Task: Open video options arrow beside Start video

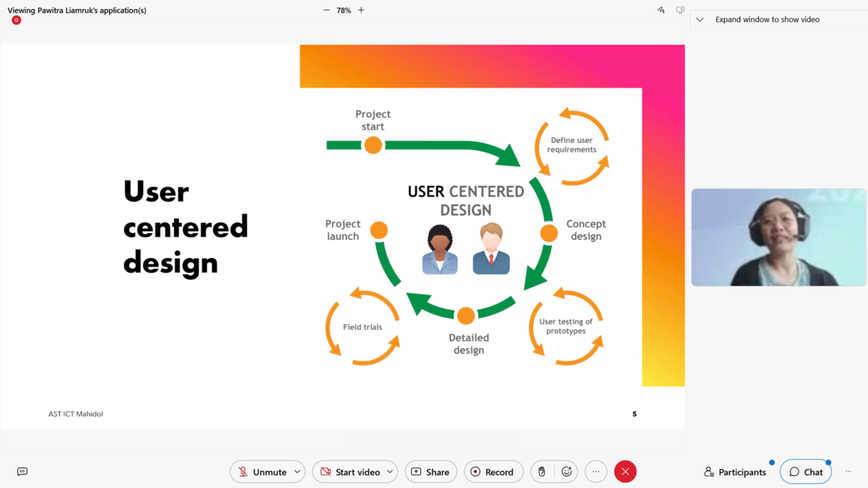Action: click(x=390, y=472)
